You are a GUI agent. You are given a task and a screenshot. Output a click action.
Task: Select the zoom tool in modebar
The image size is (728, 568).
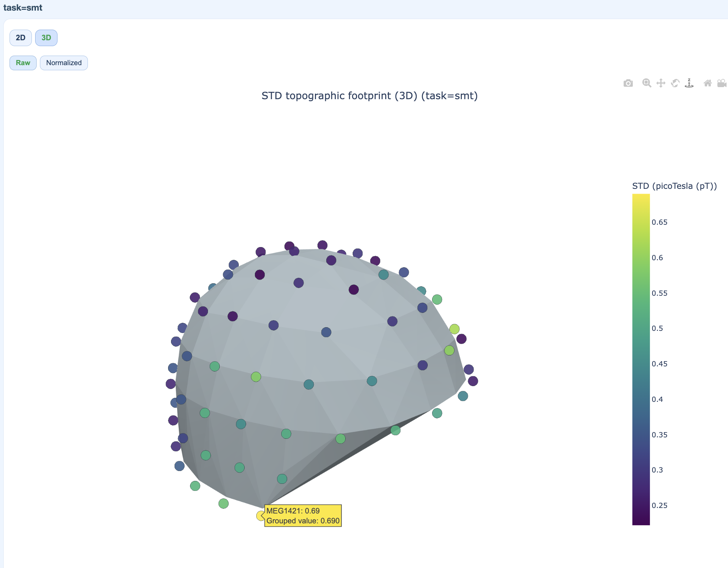(x=647, y=83)
